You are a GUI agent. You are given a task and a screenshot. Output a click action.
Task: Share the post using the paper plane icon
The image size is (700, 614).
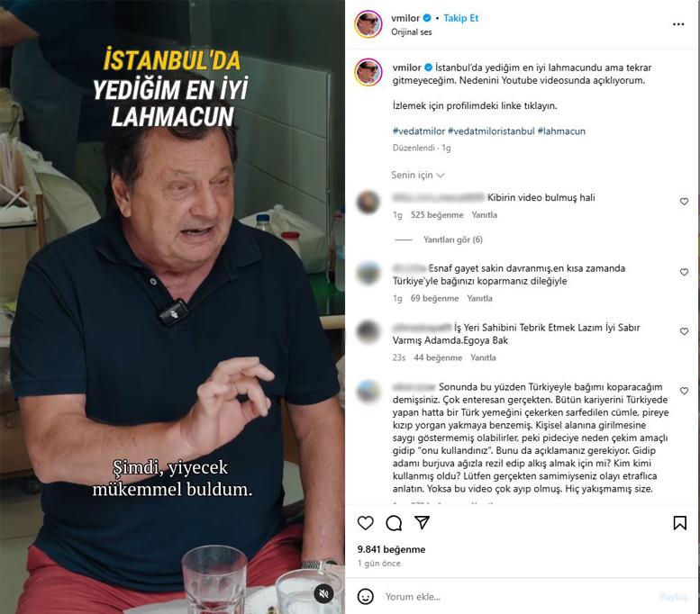tap(422, 522)
